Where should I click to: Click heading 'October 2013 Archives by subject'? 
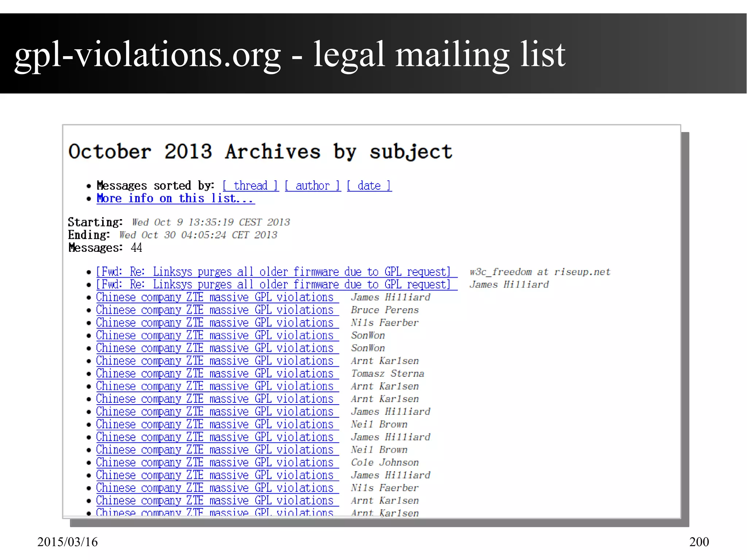pos(260,151)
